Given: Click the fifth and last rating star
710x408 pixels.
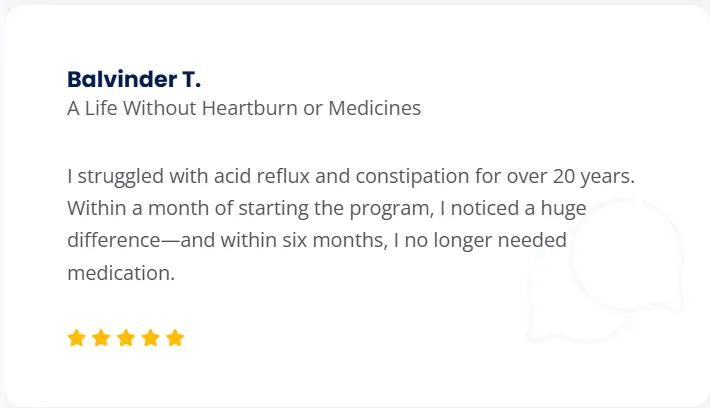Looking at the screenshot, I should pyautogui.click(x=175, y=338).
